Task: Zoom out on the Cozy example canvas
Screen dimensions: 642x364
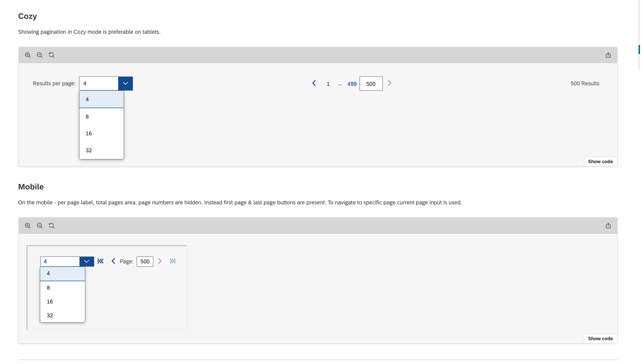Action: 39,55
